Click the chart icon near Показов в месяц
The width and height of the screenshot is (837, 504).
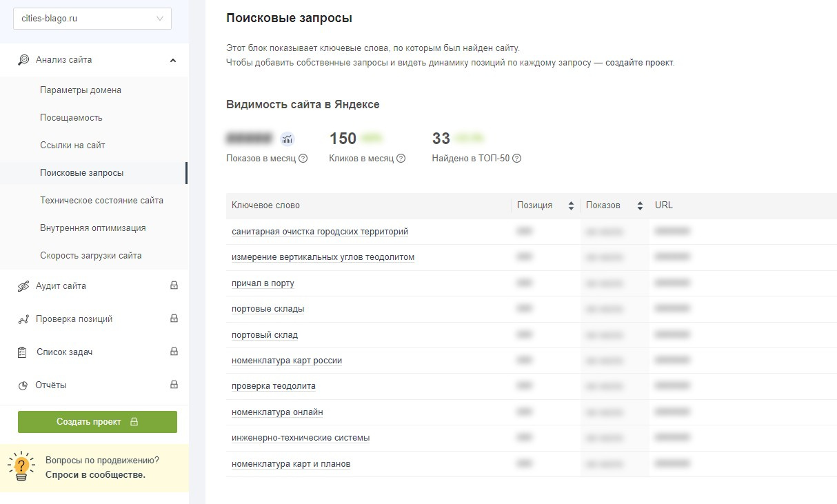(287, 139)
